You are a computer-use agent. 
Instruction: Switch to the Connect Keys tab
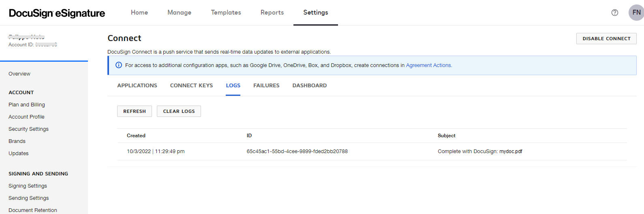(x=191, y=85)
